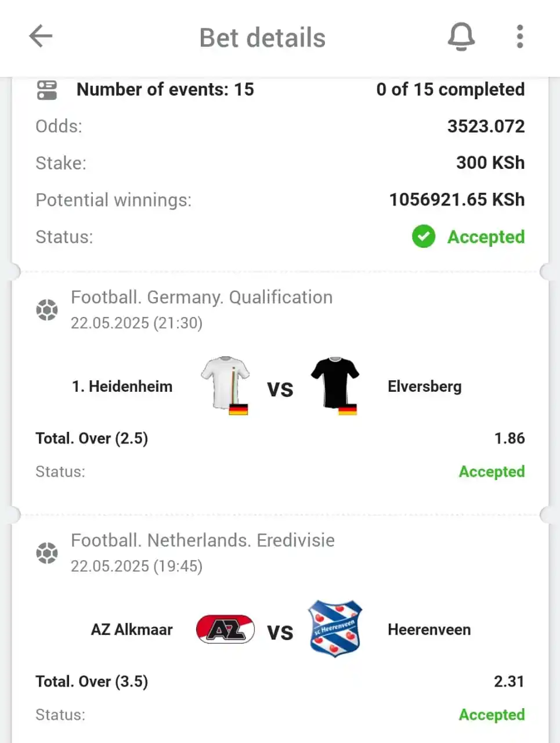Tap the 0 of 15 completed label
The image size is (560, 743).
450,89
